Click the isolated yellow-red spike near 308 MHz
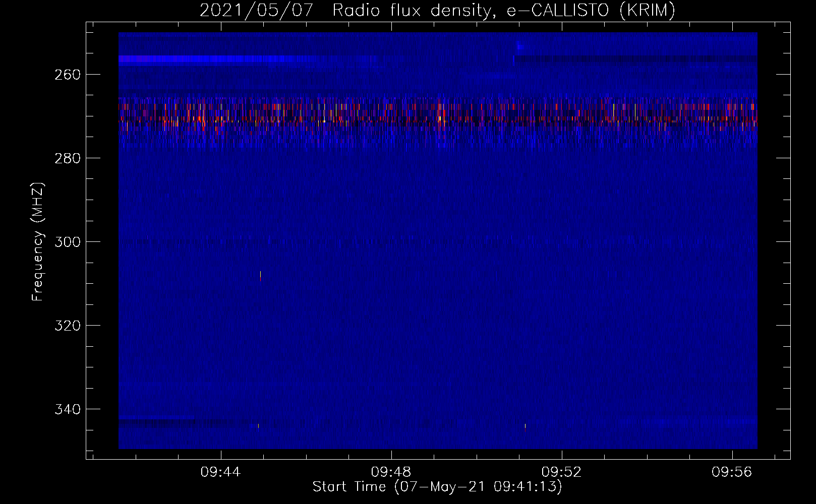This screenshot has height=504, width=816. pyautogui.click(x=260, y=275)
